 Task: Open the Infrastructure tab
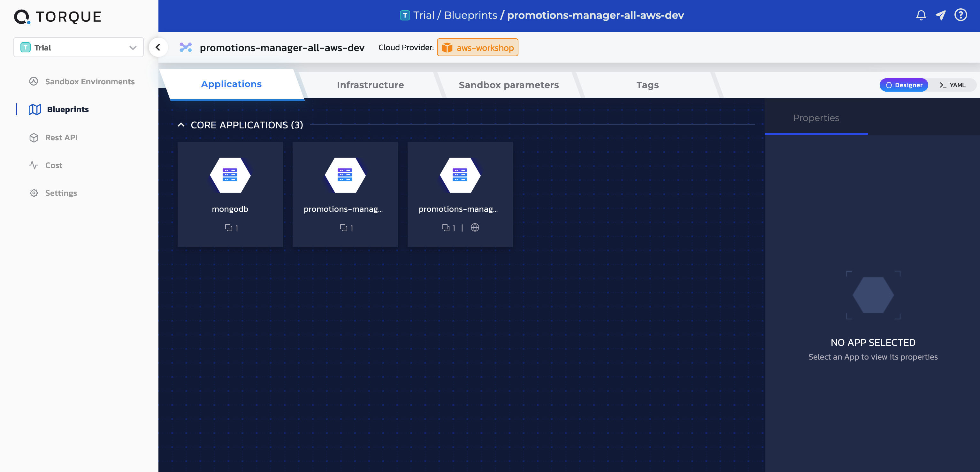(370, 85)
